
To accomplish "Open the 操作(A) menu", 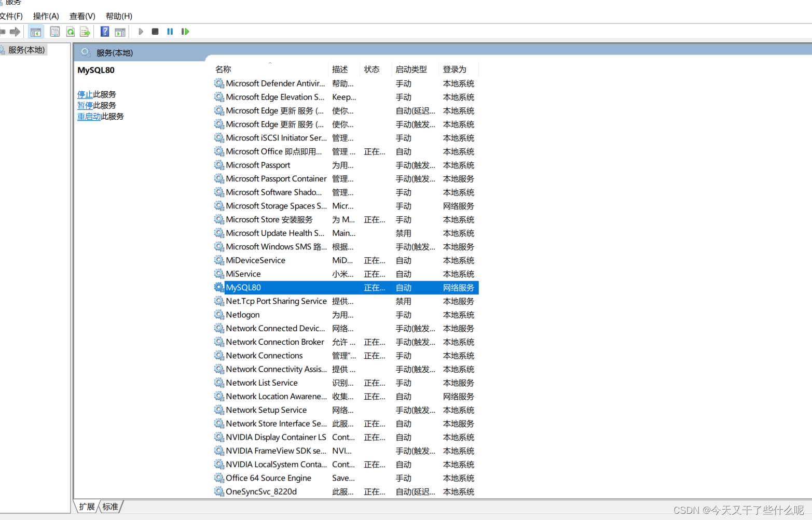I will (x=46, y=16).
